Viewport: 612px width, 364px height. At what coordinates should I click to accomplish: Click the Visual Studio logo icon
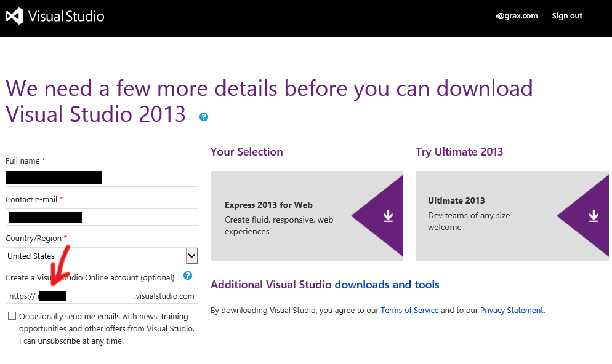(14, 16)
